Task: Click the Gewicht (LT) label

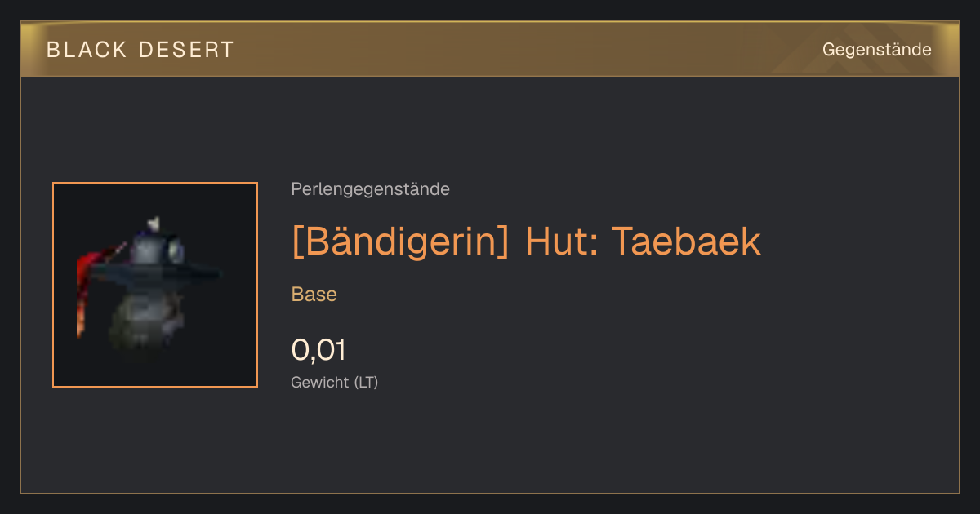Action: [x=335, y=382]
